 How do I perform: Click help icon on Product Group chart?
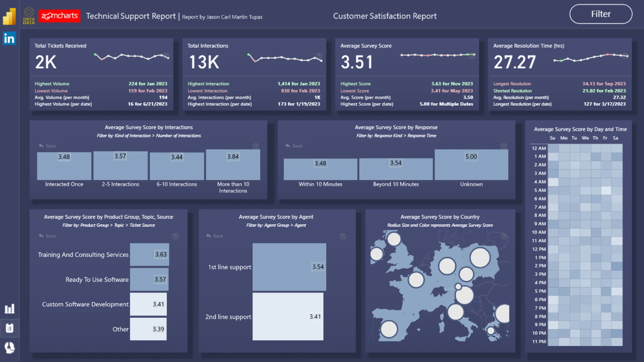[x=175, y=236]
